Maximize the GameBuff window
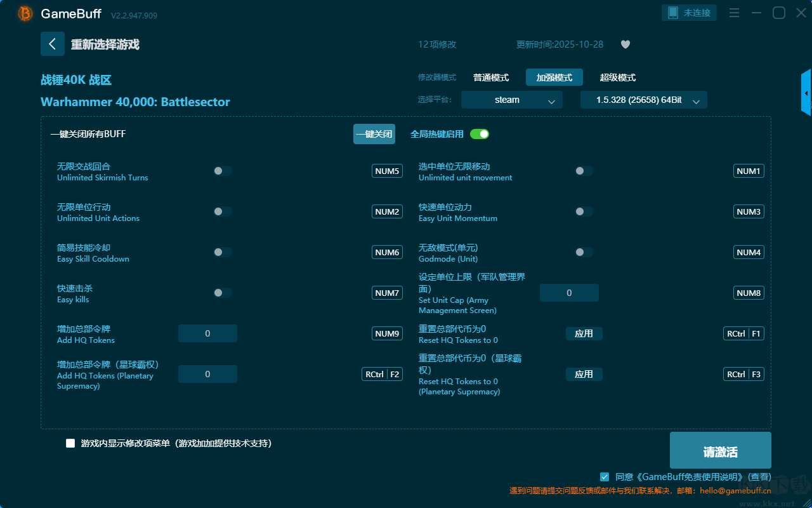This screenshot has width=812, height=508. 779,13
